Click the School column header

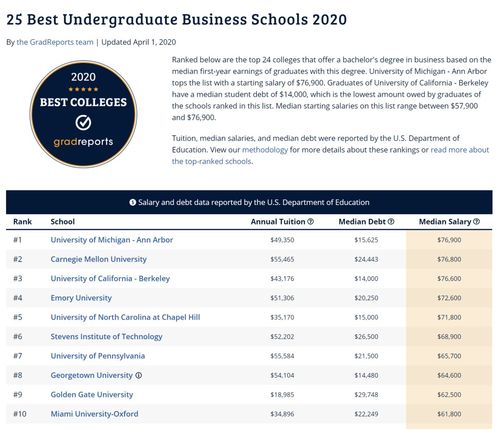click(63, 222)
